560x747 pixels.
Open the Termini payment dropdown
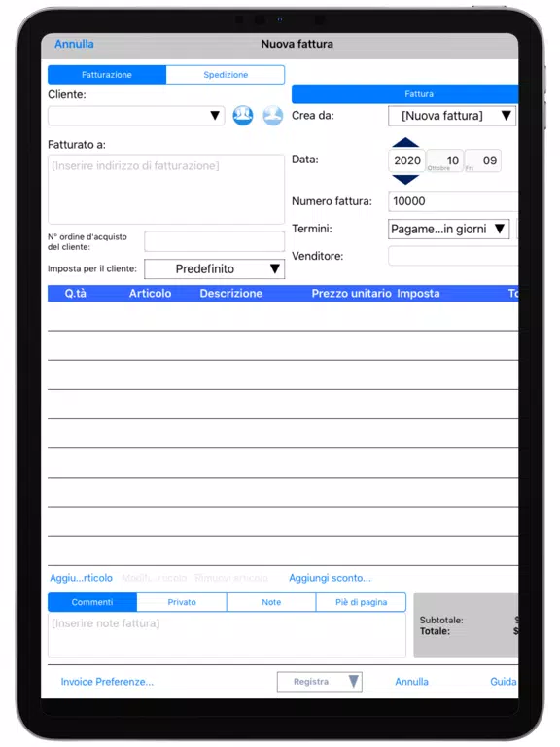(448, 230)
